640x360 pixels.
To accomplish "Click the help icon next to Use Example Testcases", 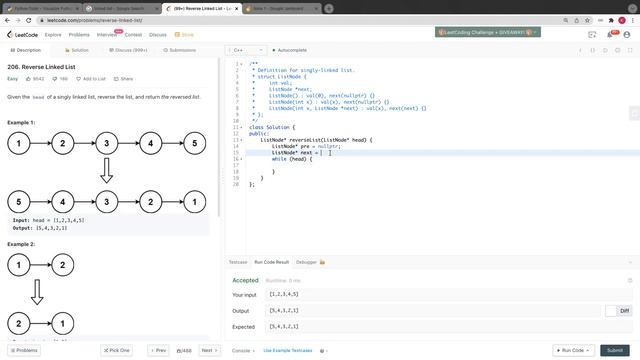I will tap(322, 351).
